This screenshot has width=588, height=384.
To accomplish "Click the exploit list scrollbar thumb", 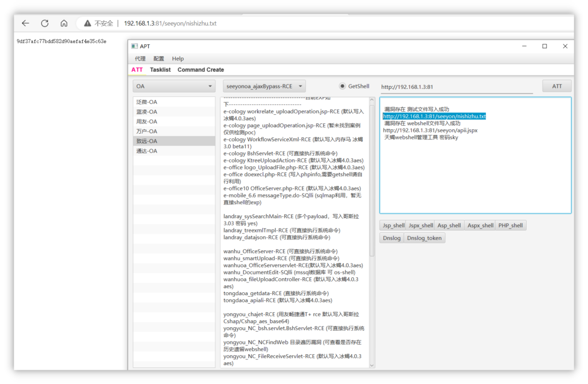I will (x=372, y=180).
